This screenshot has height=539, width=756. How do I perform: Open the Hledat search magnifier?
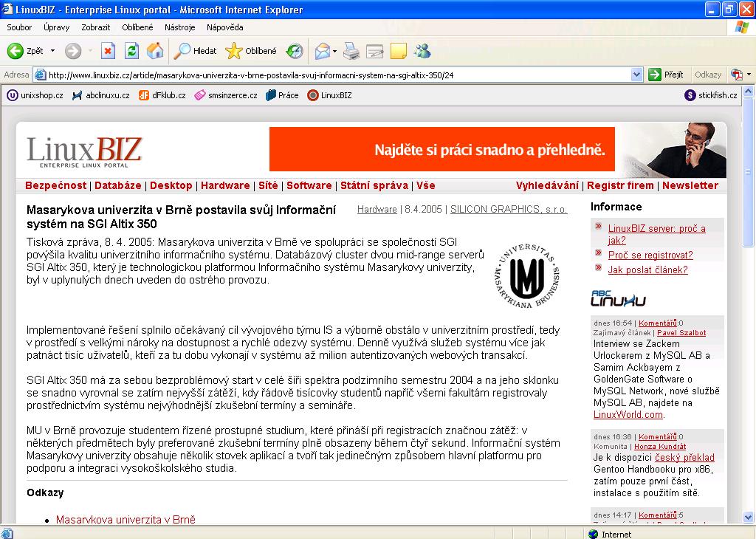182,51
